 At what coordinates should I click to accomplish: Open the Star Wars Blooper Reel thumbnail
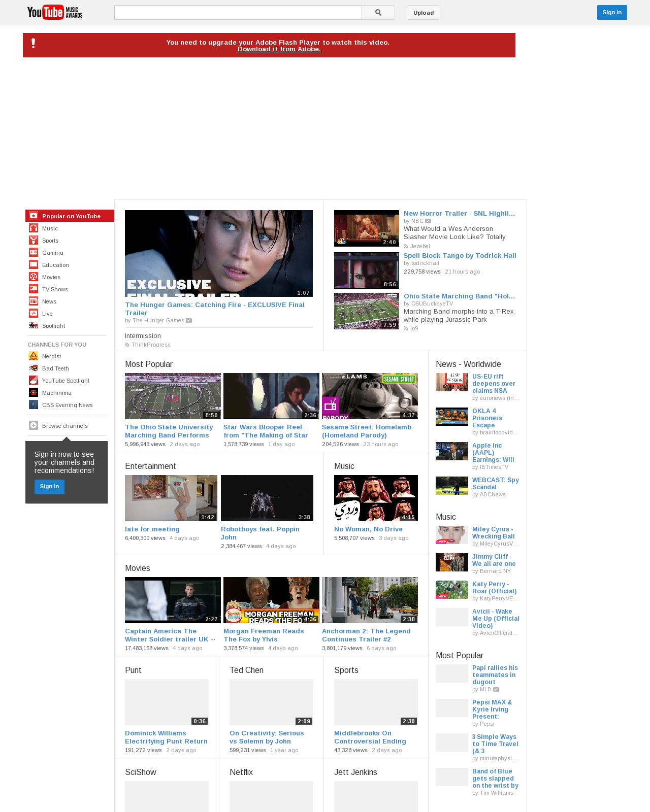[271, 396]
